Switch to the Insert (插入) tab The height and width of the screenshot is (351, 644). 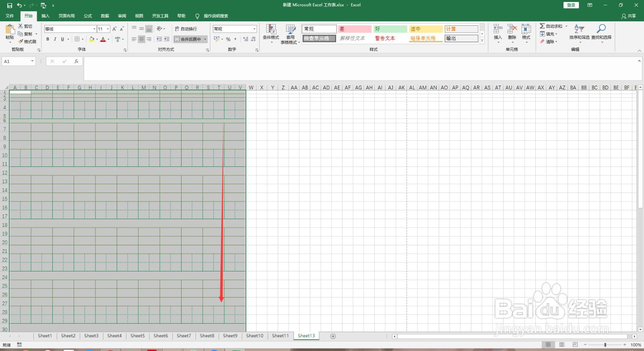pyautogui.click(x=45, y=16)
